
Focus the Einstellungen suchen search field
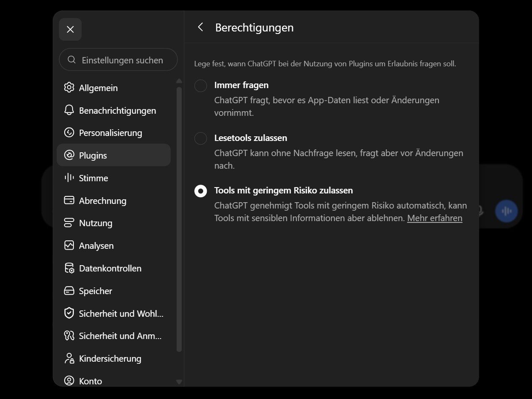(118, 60)
